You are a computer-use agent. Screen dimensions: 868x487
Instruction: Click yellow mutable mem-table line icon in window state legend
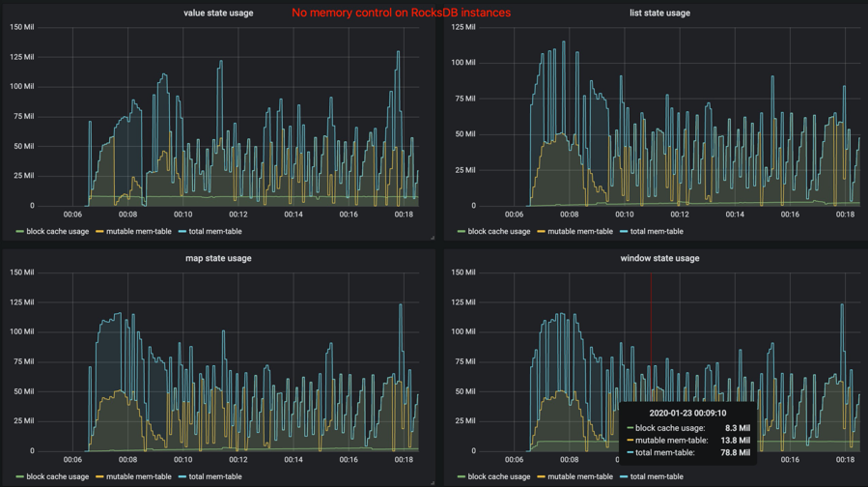click(x=541, y=476)
